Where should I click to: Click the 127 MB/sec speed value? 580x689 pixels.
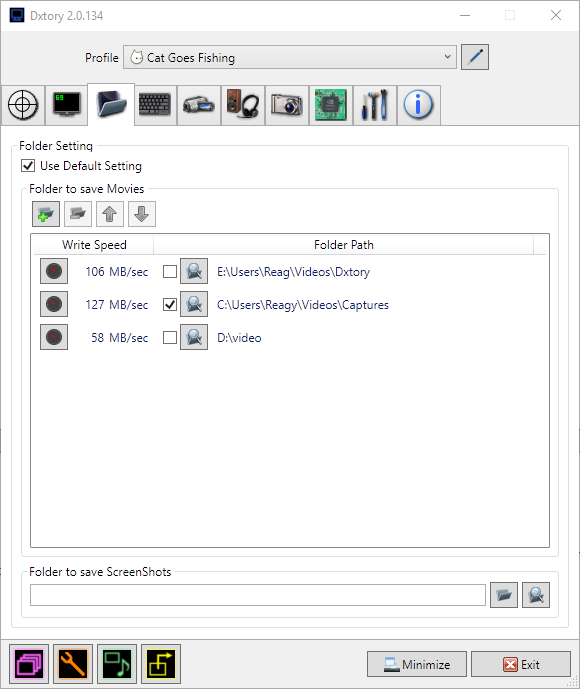116,305
